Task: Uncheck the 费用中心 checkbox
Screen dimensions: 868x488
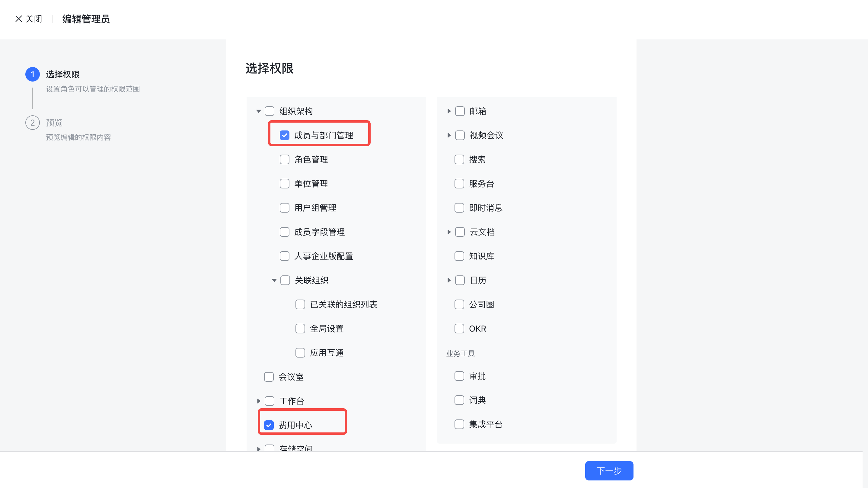Action: point(269,425)
